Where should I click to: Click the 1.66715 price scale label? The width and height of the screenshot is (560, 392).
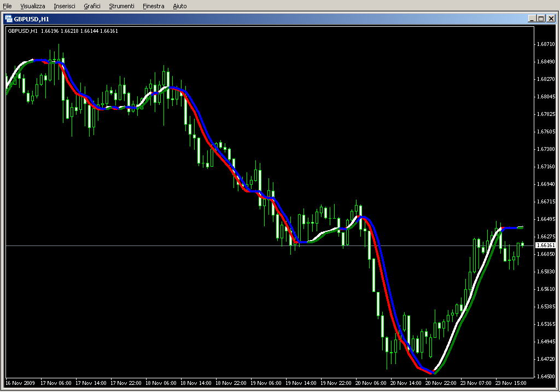(546, 201)
